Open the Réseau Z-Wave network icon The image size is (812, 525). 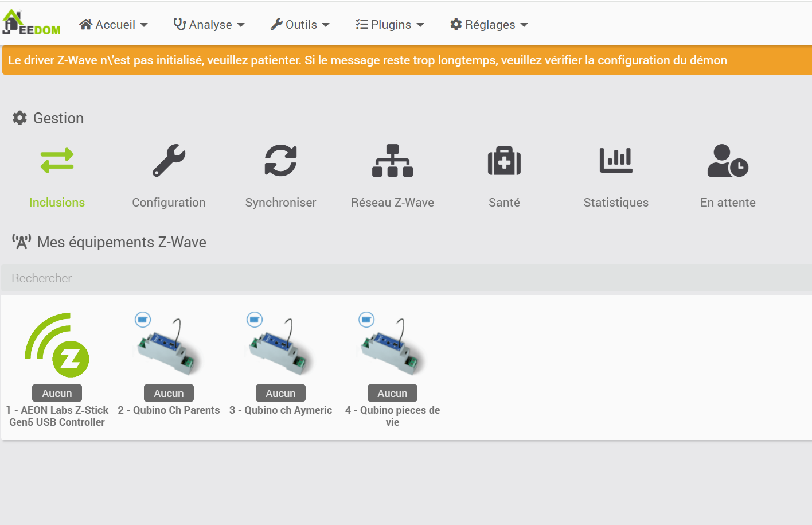tap(393, 160)
